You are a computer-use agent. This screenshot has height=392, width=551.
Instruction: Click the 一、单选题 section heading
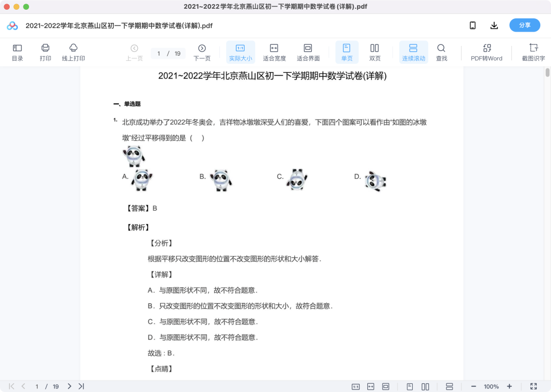[x=127, y=104]
